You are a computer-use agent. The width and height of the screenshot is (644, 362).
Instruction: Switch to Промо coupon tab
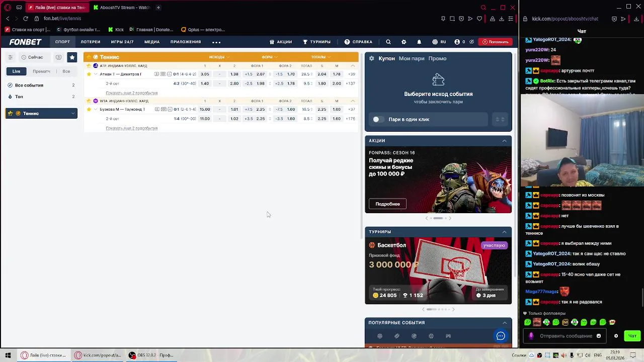pos(437,59)
